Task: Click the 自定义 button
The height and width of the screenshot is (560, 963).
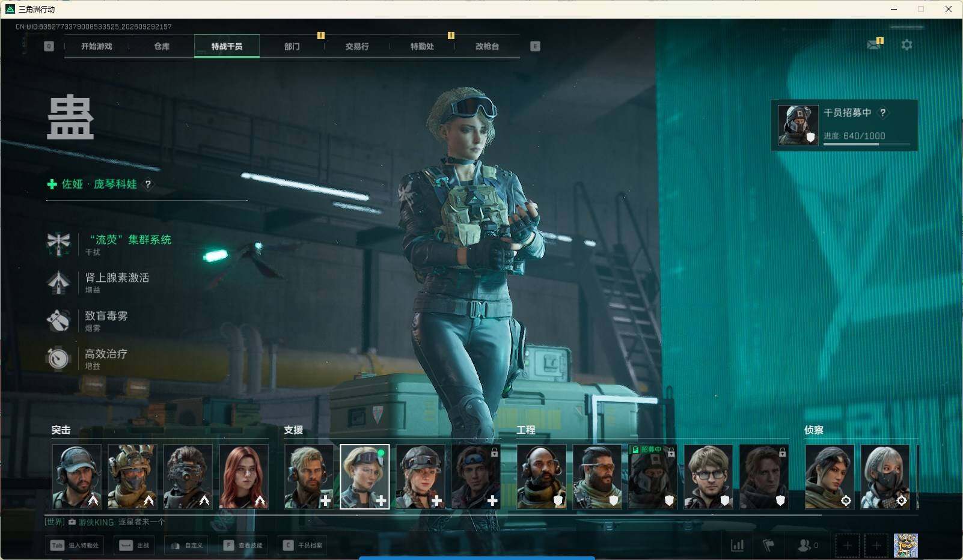Action: pos(186,546)
